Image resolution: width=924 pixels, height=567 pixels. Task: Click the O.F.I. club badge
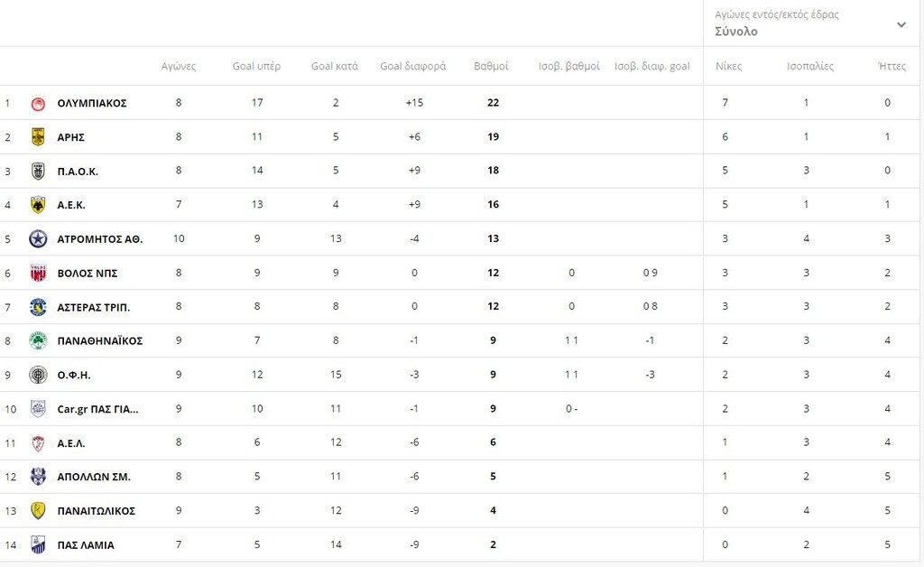click(38, 375)
